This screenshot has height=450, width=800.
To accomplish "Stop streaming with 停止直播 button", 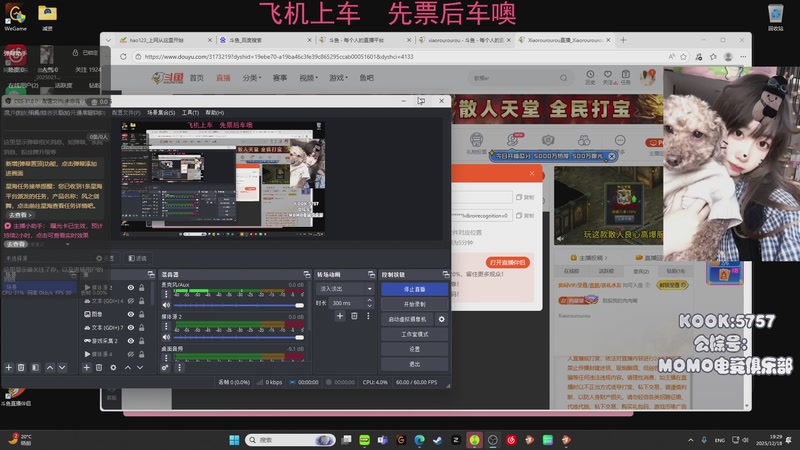I will coord(414,289).
